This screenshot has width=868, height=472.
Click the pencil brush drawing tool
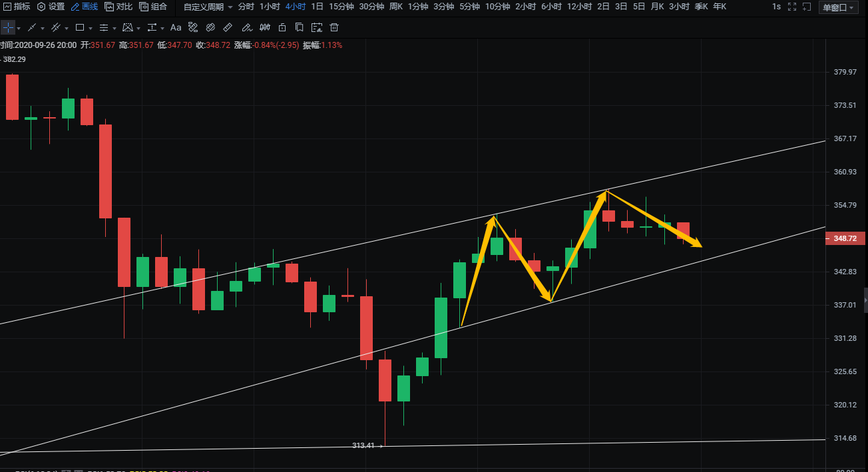246,28
